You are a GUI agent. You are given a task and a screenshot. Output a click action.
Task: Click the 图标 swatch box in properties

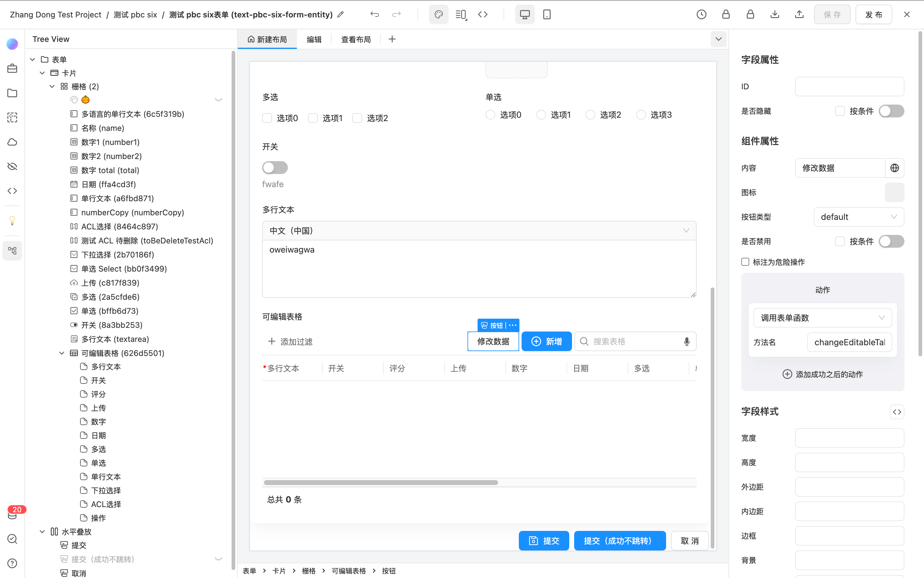click(x=894, y=192)
